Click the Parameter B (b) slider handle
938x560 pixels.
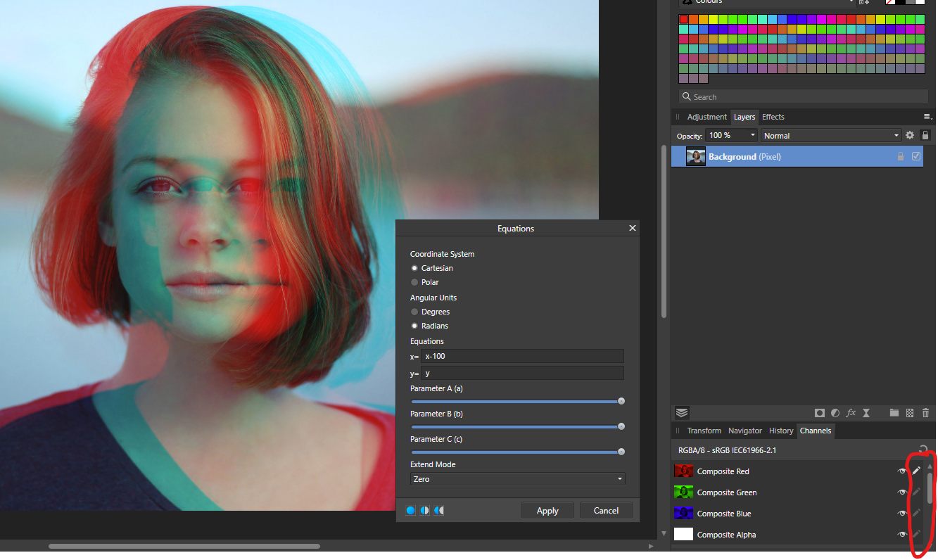(x=621, y=426)
